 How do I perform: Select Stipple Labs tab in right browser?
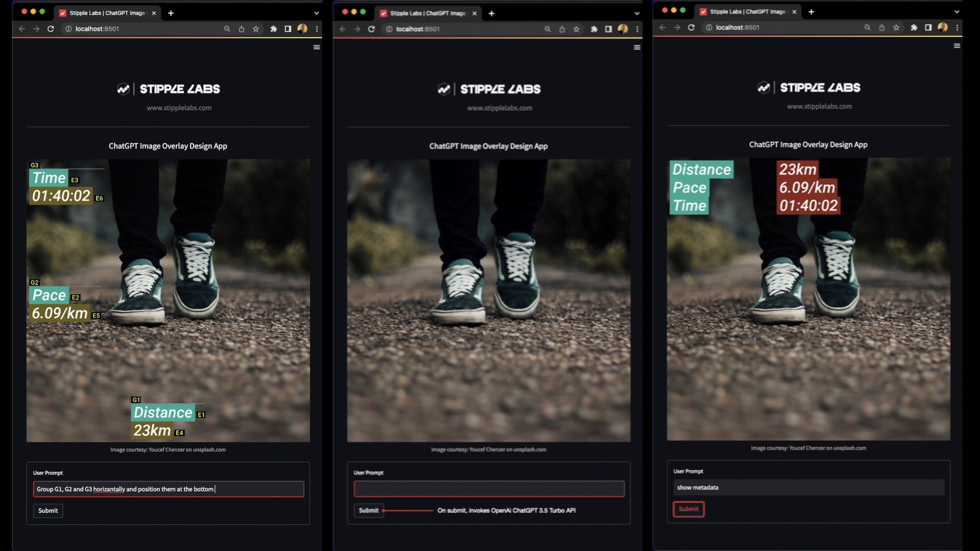coord(747,12)
